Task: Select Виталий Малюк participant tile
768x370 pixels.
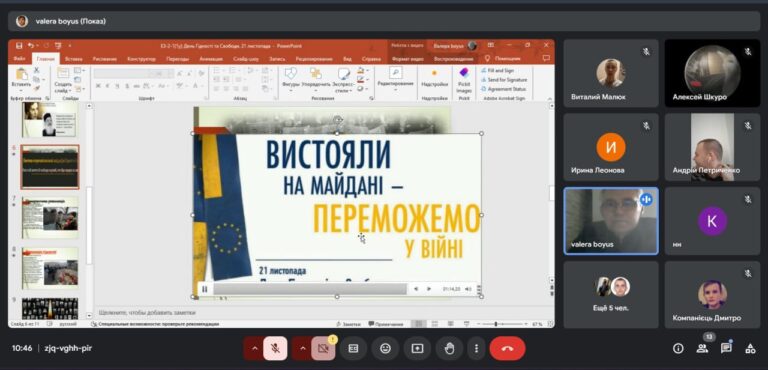Action: click(611, 74)
